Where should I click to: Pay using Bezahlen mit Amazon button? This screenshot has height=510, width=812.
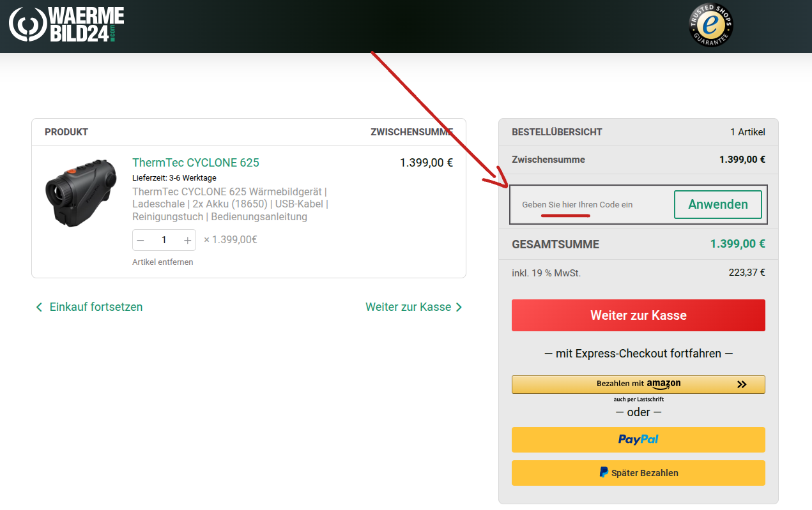[638, 384]
